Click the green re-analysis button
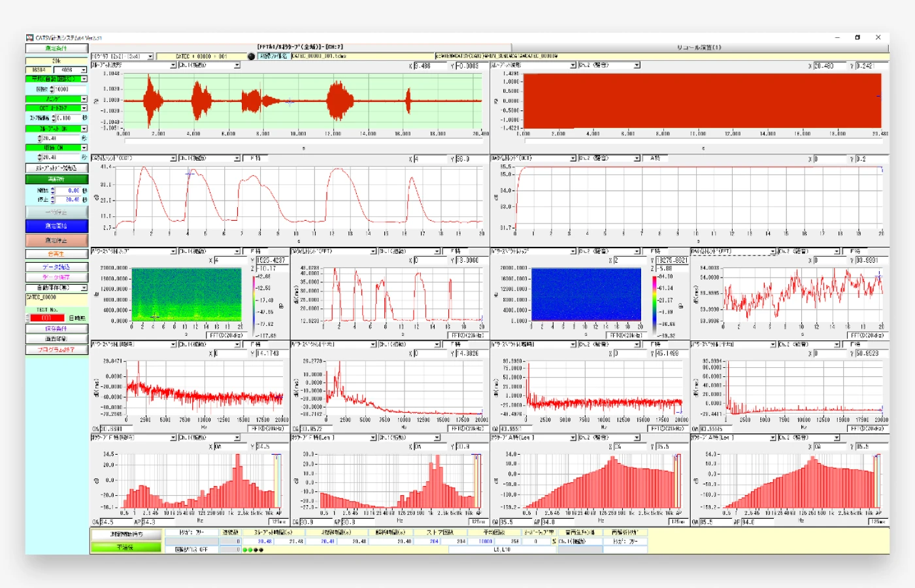Image resolution: width=915 pixels, height=588 pixels. 56,179
